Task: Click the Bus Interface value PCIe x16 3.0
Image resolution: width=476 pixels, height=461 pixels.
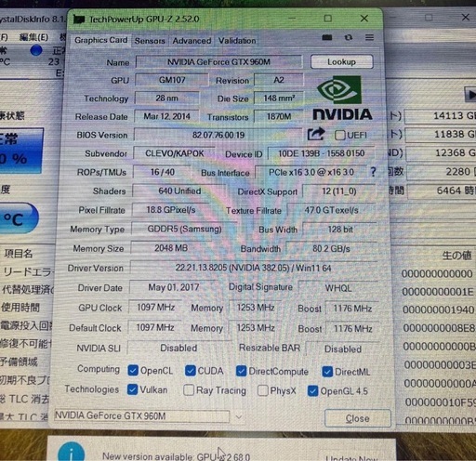Action: tap(311, 172)
